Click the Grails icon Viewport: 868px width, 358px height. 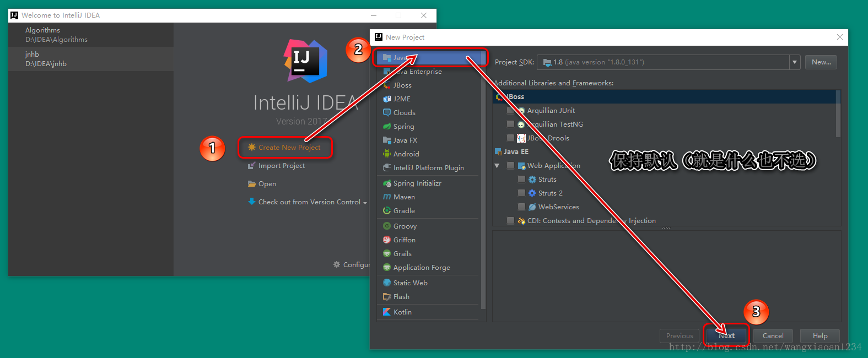tap(387, 254)
